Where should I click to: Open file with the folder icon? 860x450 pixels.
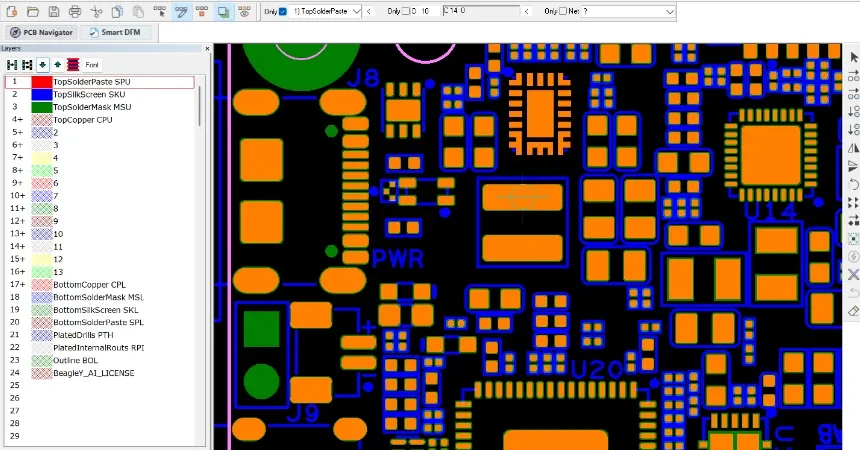click(33, 11)
